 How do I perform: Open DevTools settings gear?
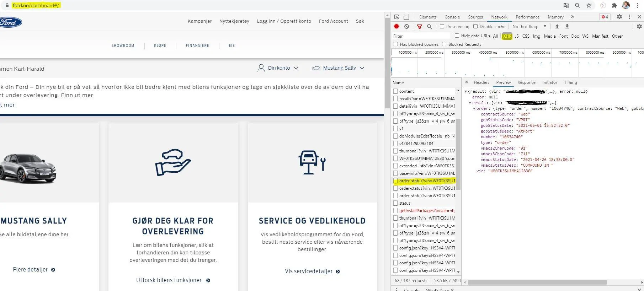(619, 17)
